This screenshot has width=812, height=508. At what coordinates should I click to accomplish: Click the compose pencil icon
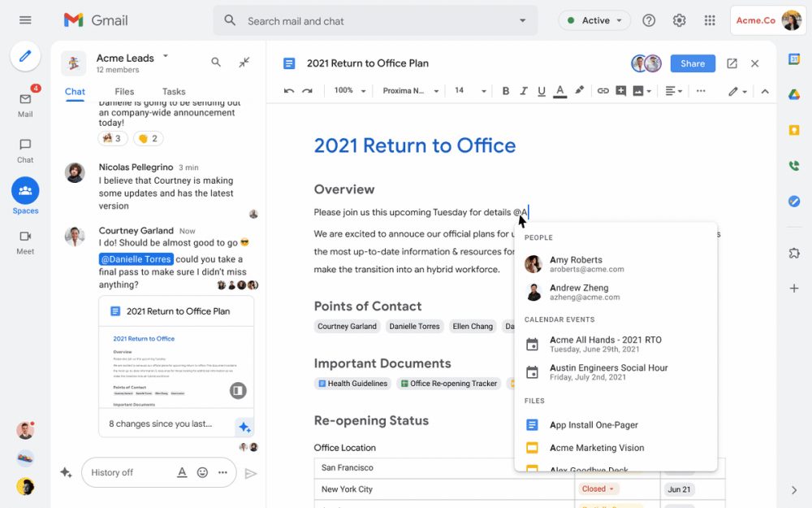pyautogui.click(x=25, y=56)
